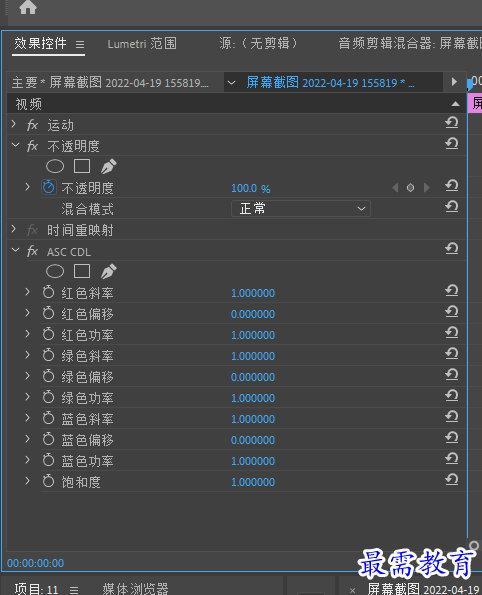
Task: Switch to the 项目: 11 tab
Action: (36, 589)
